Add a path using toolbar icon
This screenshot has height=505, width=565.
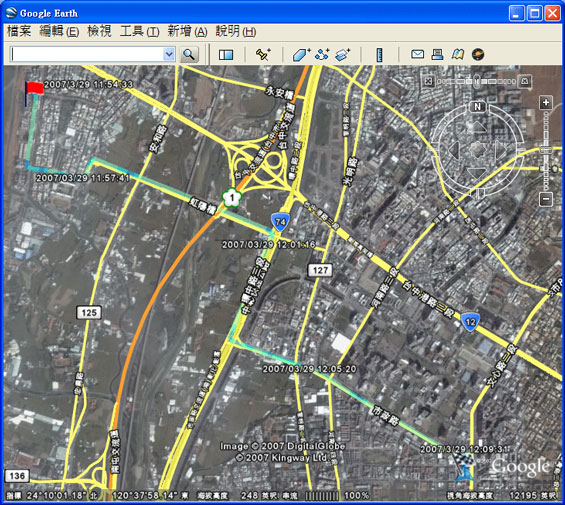[x=322, y=55]
